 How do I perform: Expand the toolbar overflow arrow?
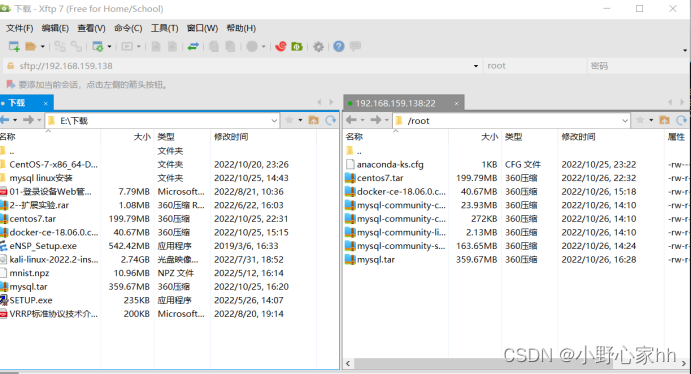685,50
